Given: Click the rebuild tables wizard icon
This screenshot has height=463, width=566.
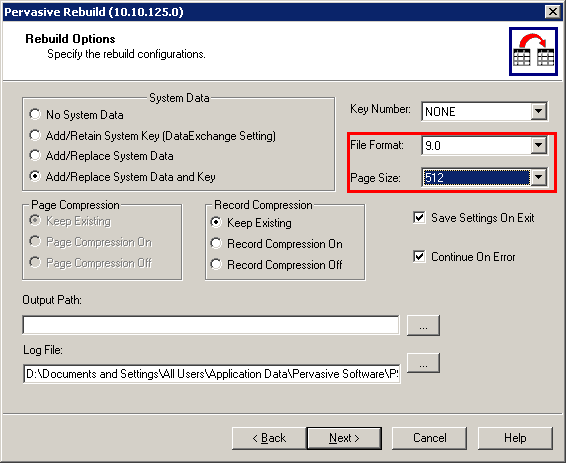Looking at the screenshot, I should point(533,51).
